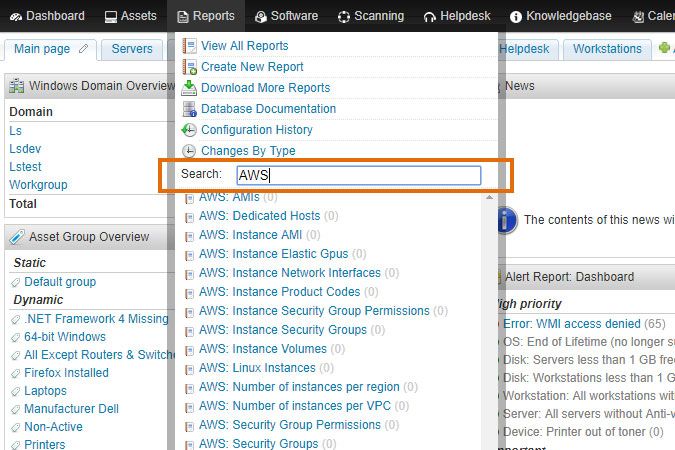Click the Create New Report icon
Image resolution: width=675 pixels, height=450 pixels.
(x=189, y=67)
